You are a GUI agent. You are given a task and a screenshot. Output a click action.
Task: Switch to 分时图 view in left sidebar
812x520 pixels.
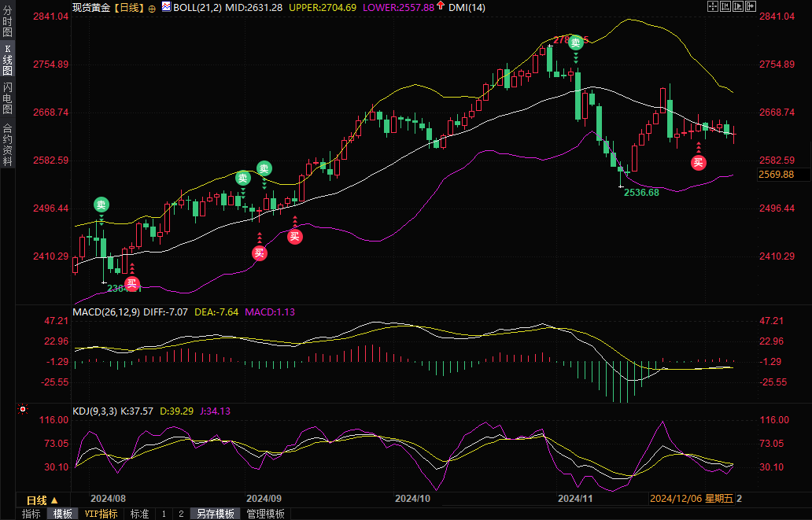[x=7, y=21]
